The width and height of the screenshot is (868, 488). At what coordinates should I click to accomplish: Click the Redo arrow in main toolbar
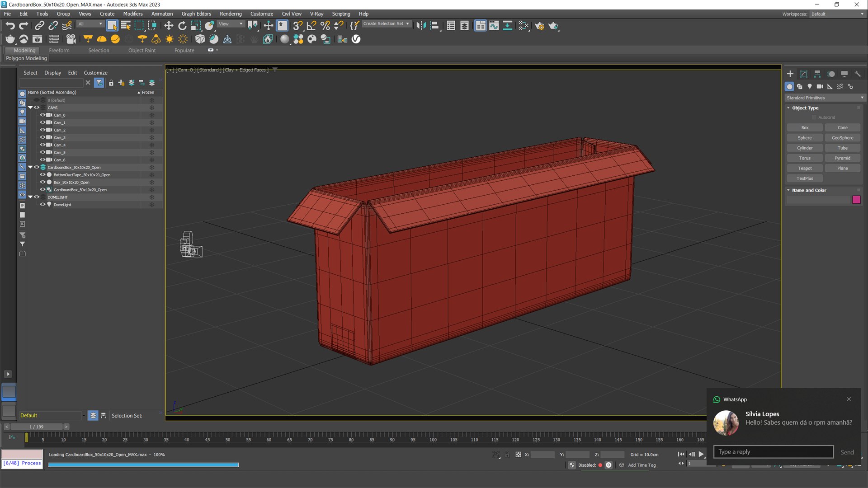[x=24, y=26]
